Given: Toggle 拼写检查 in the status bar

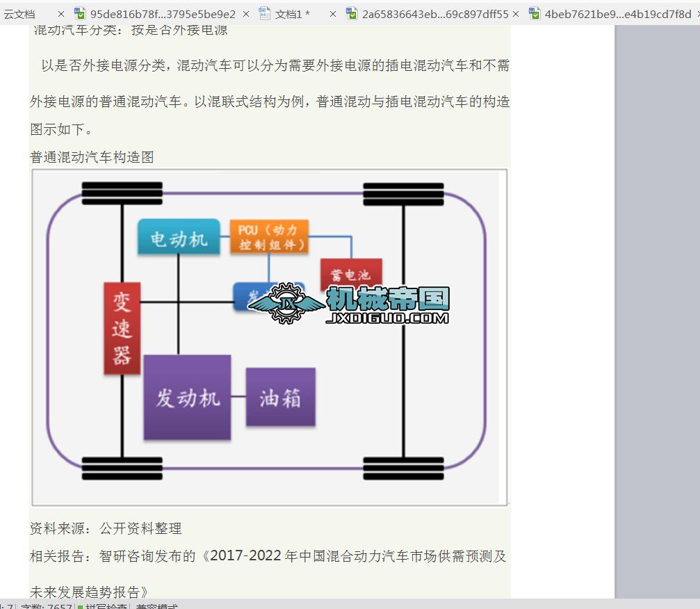Looking at the screenshot, I should pos(103,606).
